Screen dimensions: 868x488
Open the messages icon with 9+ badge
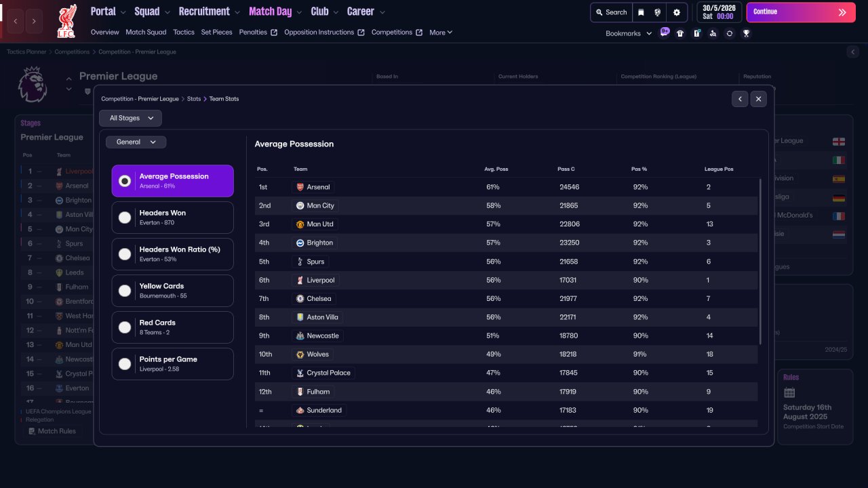click(x=664, y=33)
